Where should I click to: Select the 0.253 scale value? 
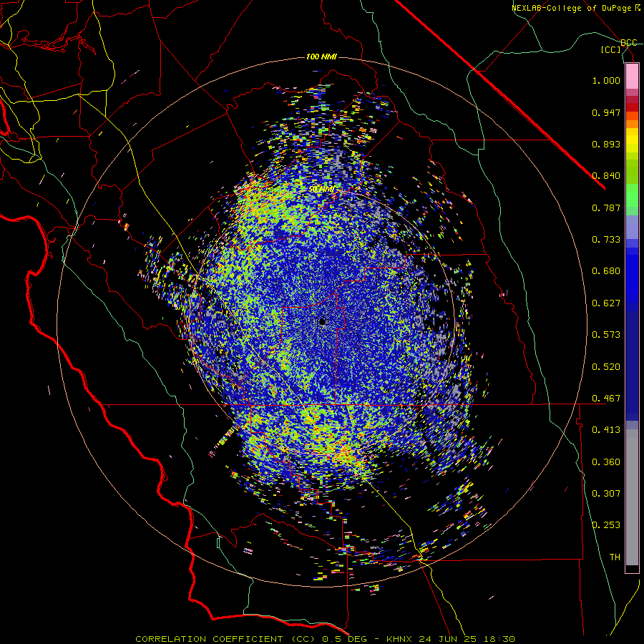click(x=606, y=525)
